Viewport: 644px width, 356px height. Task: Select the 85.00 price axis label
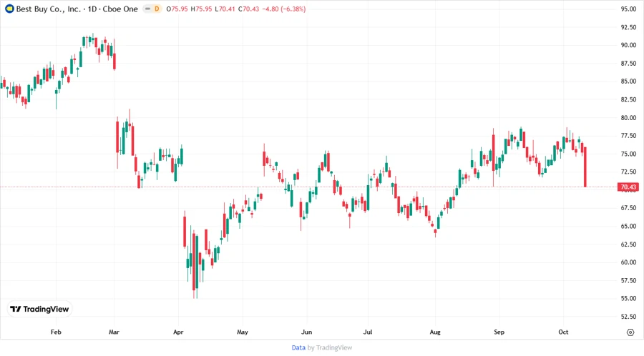click(x=628, y=81)
